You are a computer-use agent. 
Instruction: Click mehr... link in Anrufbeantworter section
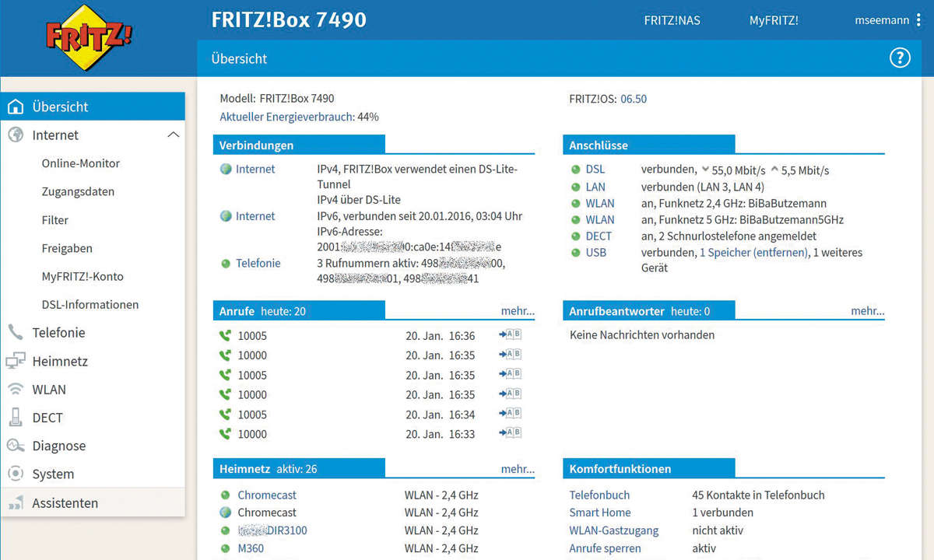868,311
